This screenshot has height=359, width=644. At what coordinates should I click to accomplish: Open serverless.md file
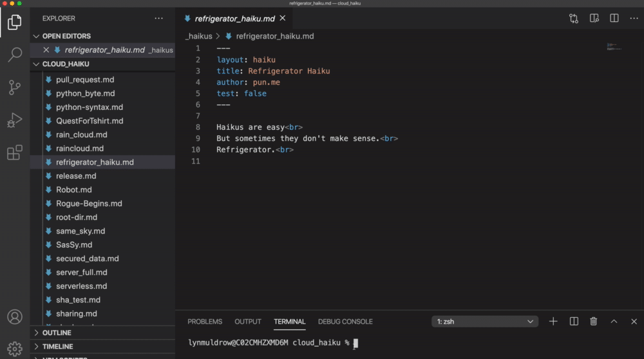point(102,286)
